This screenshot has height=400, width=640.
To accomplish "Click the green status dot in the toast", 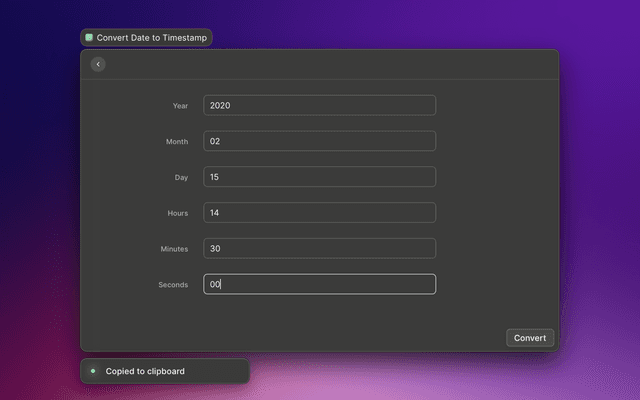I will 93,371.
